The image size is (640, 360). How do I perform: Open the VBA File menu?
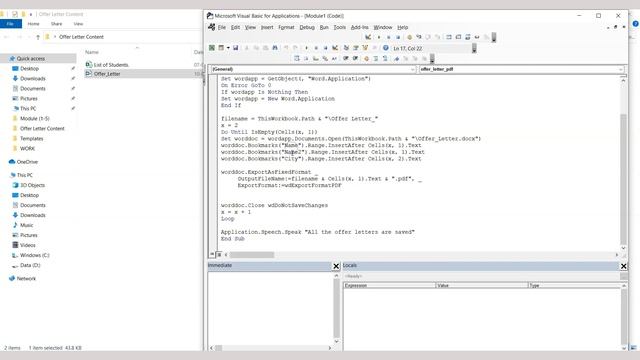click(x=222, y=27)
